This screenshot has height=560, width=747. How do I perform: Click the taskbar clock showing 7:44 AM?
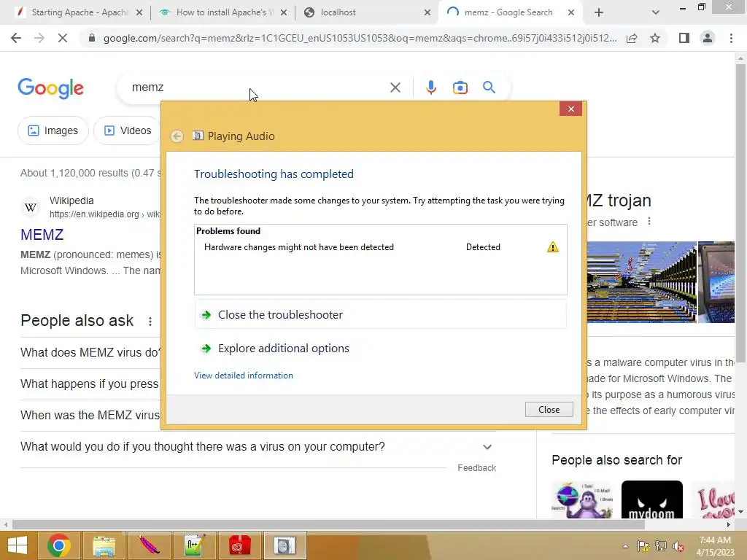715,546
